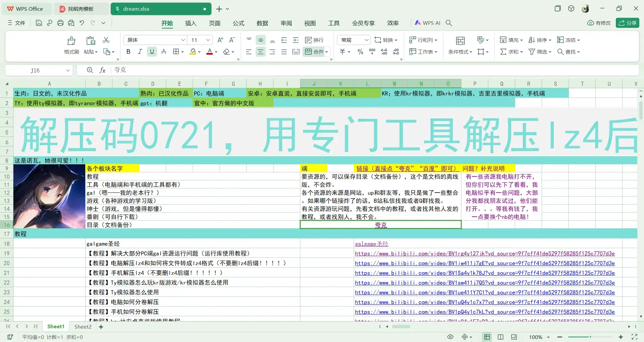Open the fx insert function dialog
This screenshot has height=342, width=644.
point(103,70)
